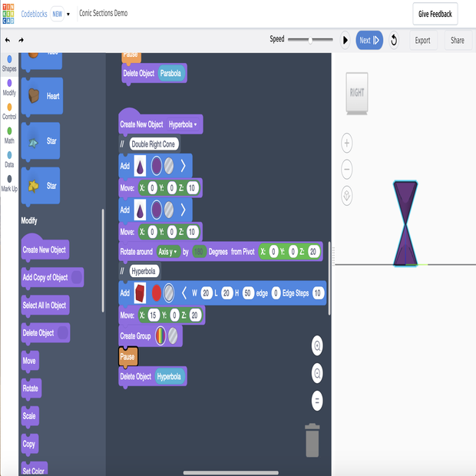Click the Speed slider handle

310,40
